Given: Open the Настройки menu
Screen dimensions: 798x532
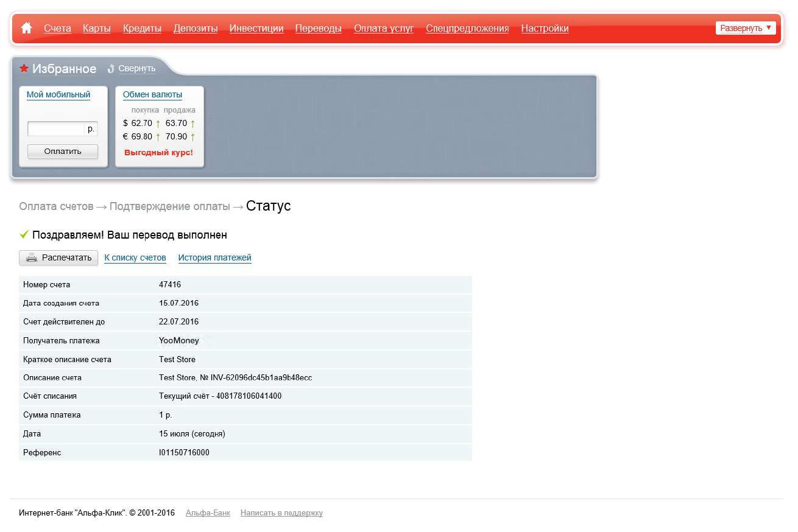Looking at the screenshot, I should pyautogui.click(x=545, y=28).
